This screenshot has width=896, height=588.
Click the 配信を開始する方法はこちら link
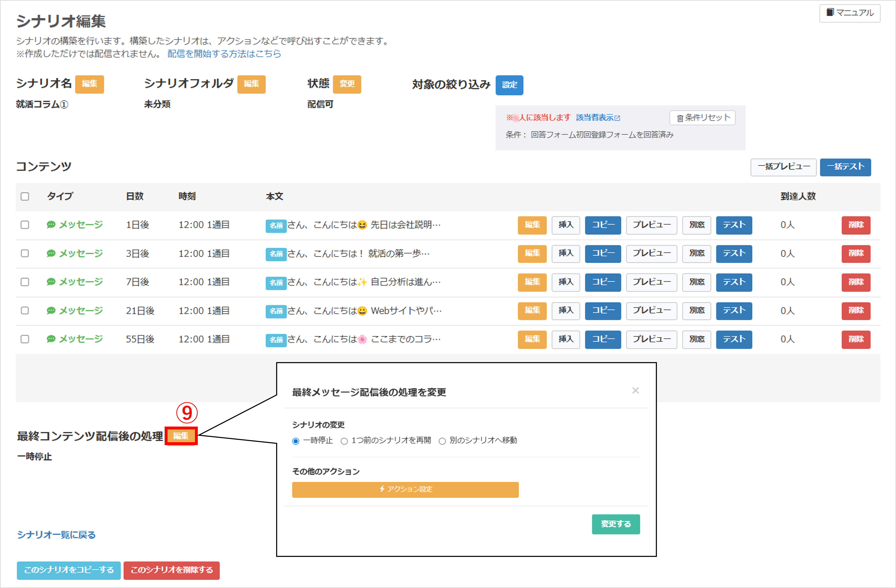[x=224, y=54]
